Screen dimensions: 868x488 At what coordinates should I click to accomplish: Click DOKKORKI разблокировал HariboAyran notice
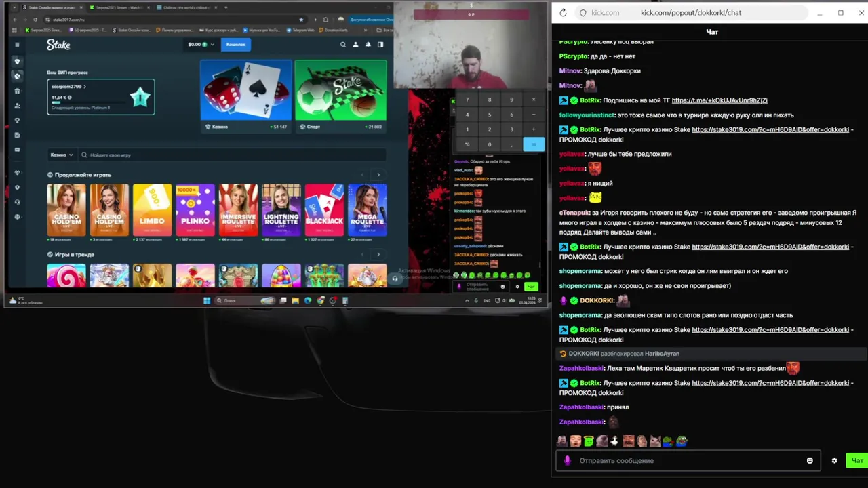click(x=623, y=354)
